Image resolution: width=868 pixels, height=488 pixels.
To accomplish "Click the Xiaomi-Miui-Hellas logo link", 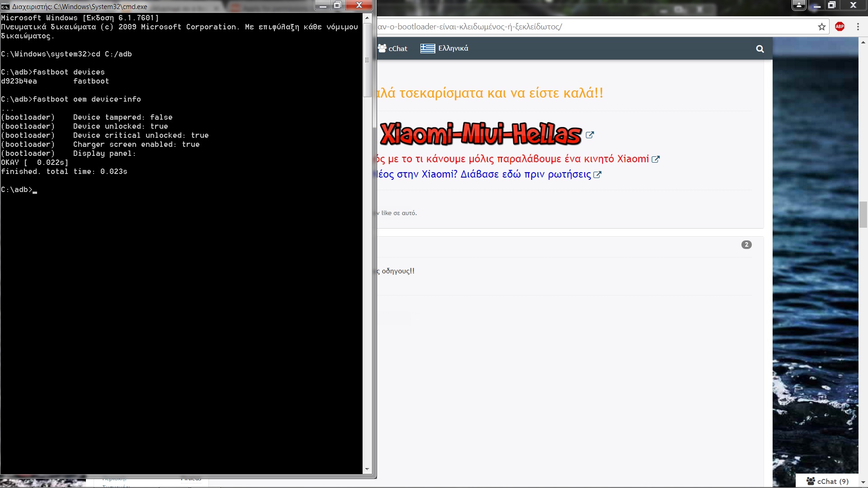I will (480, 134).
